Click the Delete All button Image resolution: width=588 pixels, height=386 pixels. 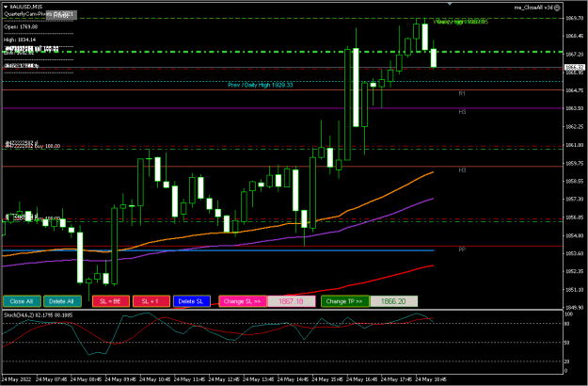62,301
